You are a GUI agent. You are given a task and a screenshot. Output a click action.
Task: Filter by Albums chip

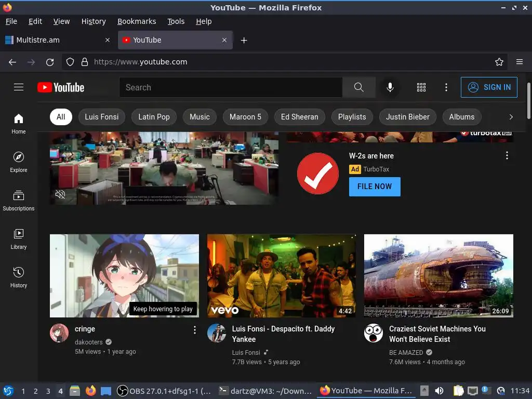(462, 117)
